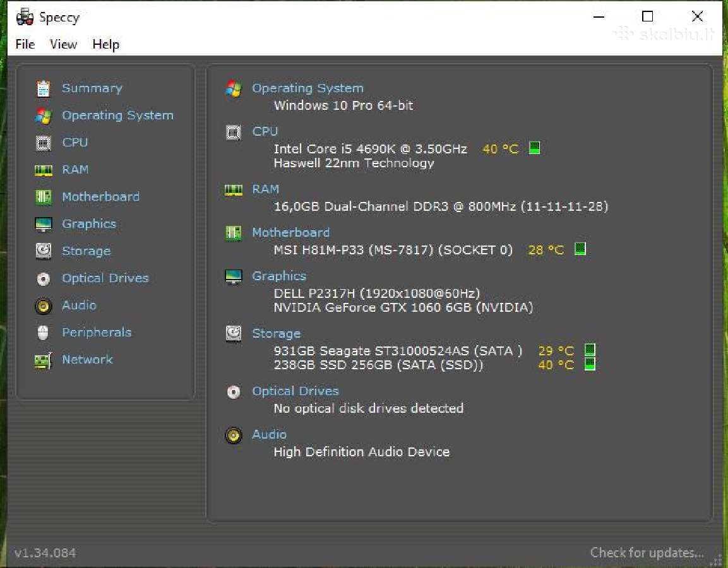Click the RAM icon in summary panel
Image resolution: width=728 pixels, height=568 pixels.
234,190
